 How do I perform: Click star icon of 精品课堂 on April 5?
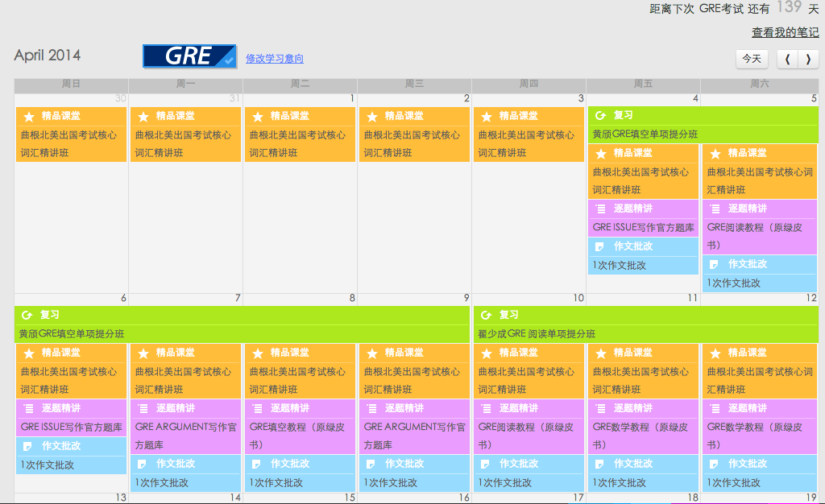(x=715, y=154)
